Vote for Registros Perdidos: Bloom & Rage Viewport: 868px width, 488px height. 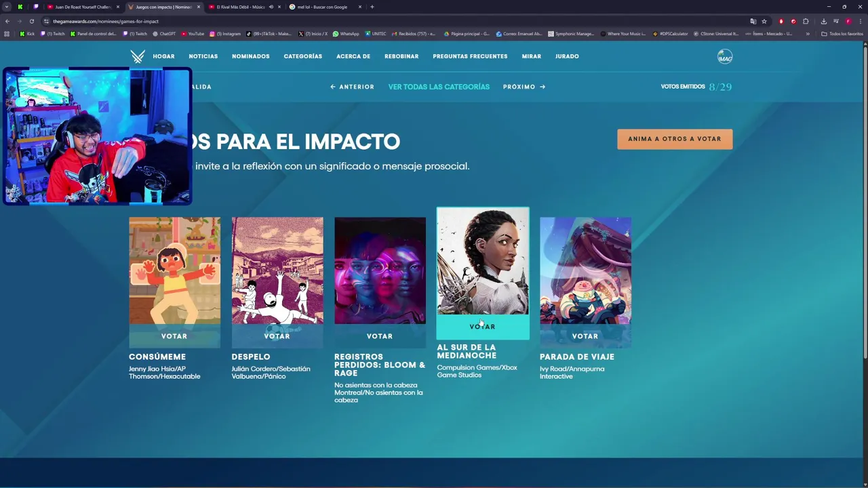click(380, 336)
